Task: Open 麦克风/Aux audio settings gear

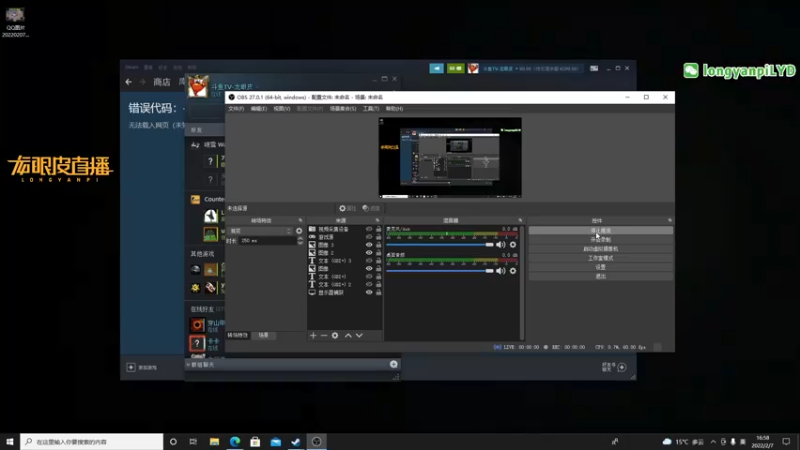Action: 513,245
